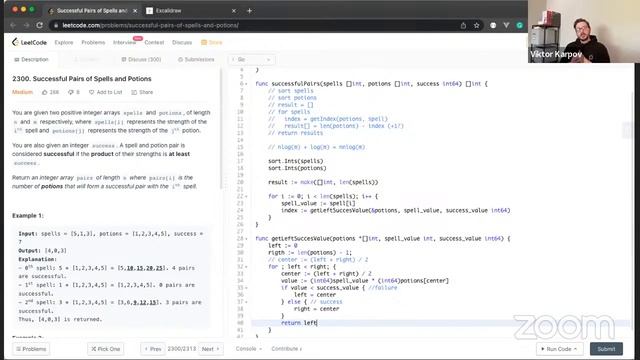This screenshot has width=640, height=360.
Task: Collapse code fold arrow at line 22
Action: click(246, 196)
